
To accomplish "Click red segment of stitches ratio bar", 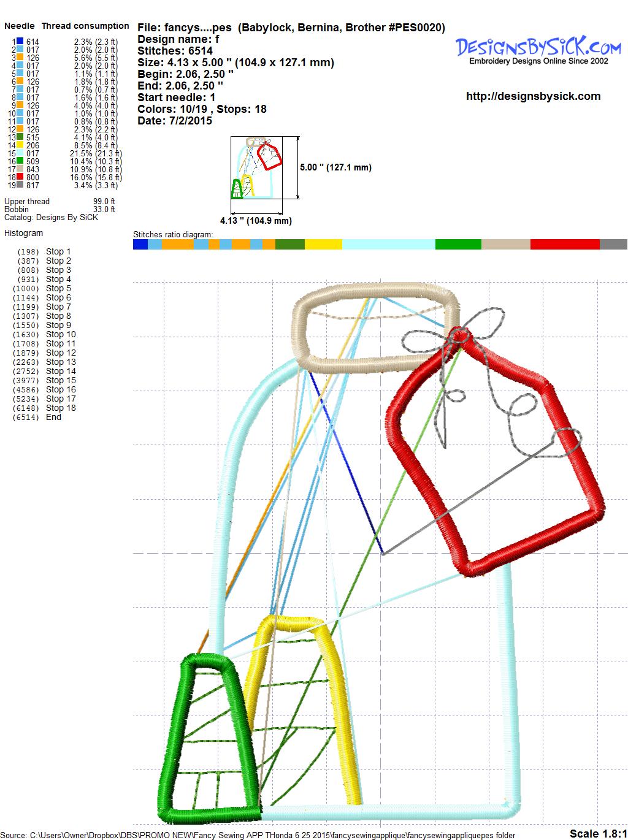I will (564, 245).
